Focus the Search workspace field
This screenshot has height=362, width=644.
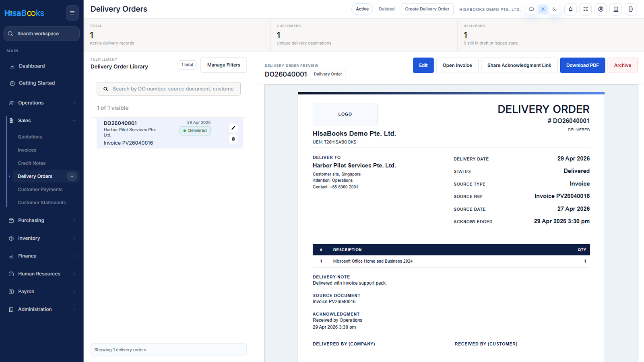42,34
